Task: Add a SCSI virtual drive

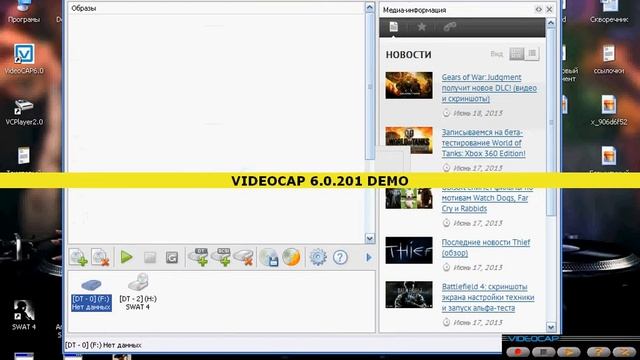Action: coord(221,257)
